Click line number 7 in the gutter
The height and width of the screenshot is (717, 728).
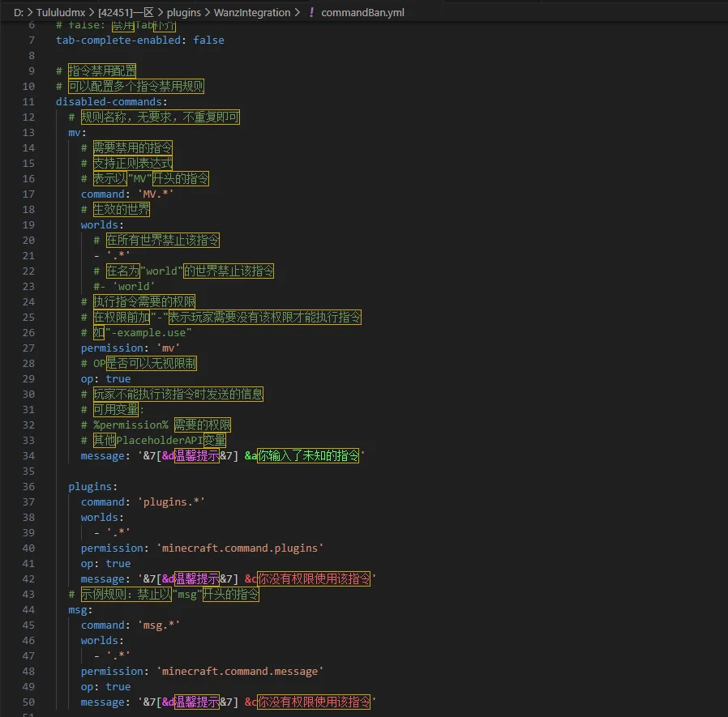(32, 41)
